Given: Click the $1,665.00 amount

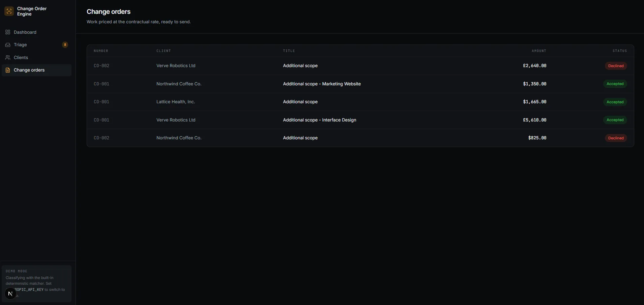Looking at the screenshot, I should 534,102.
